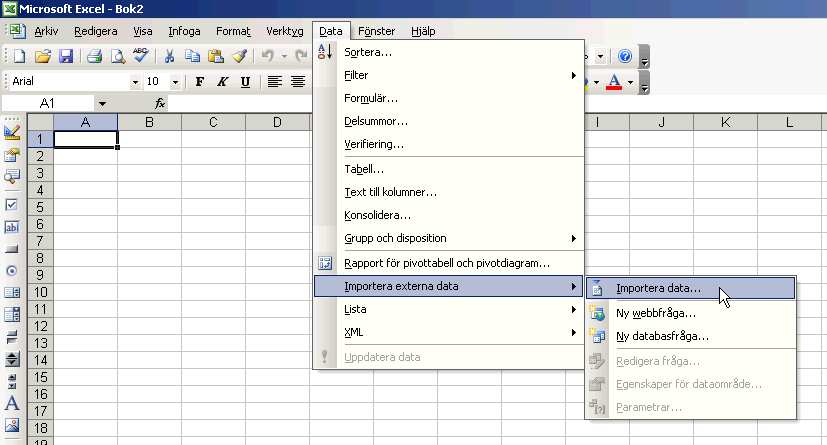The image size is (827, 445).
Task: Choose Ny webbfråga... in submenu
Action: point(690,313)
